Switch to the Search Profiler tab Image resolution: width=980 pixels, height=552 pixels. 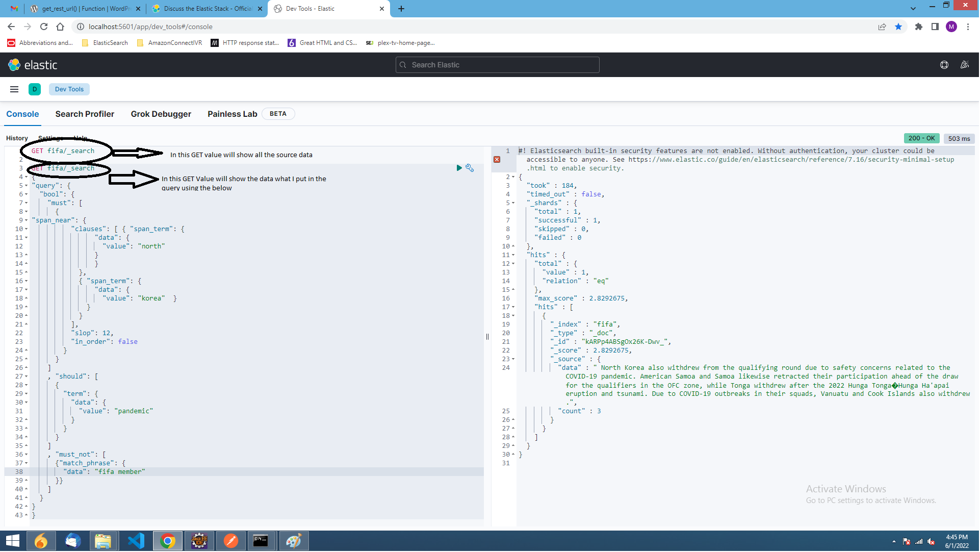(85, 114)
